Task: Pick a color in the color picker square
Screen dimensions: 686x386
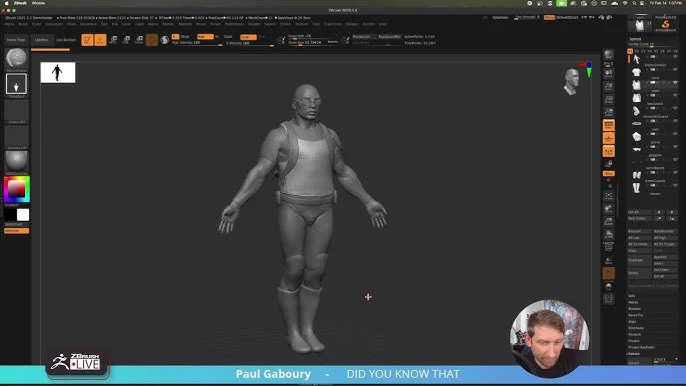Action: 17,189
